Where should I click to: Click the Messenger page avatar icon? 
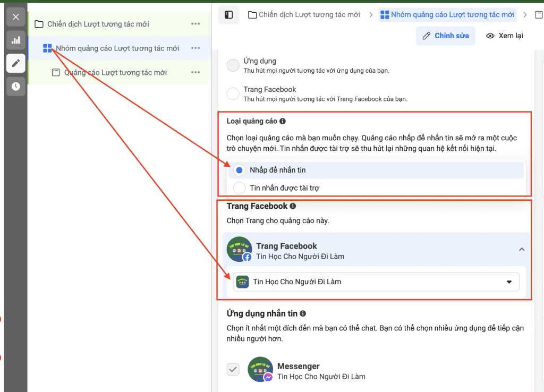(260, 370)
